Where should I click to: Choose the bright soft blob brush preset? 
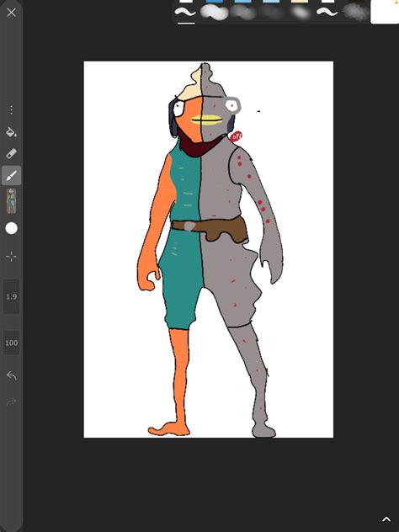214,13
